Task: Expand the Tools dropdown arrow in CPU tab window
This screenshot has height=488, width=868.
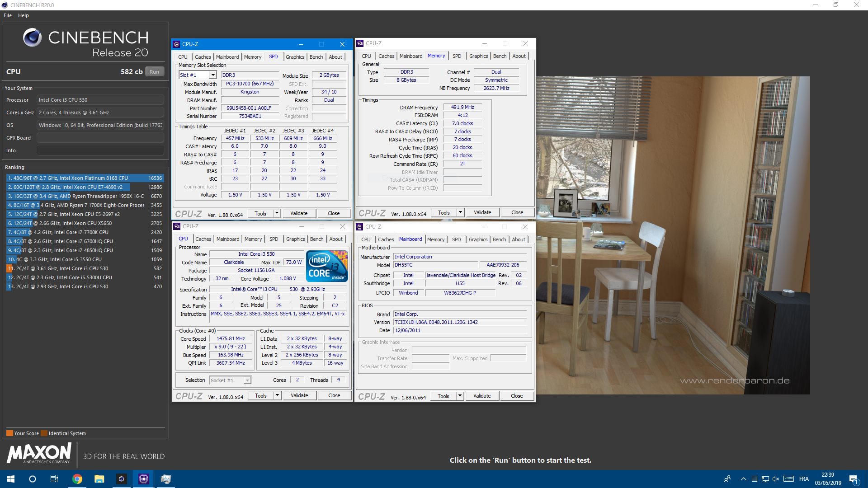Action: coord(277,395)
